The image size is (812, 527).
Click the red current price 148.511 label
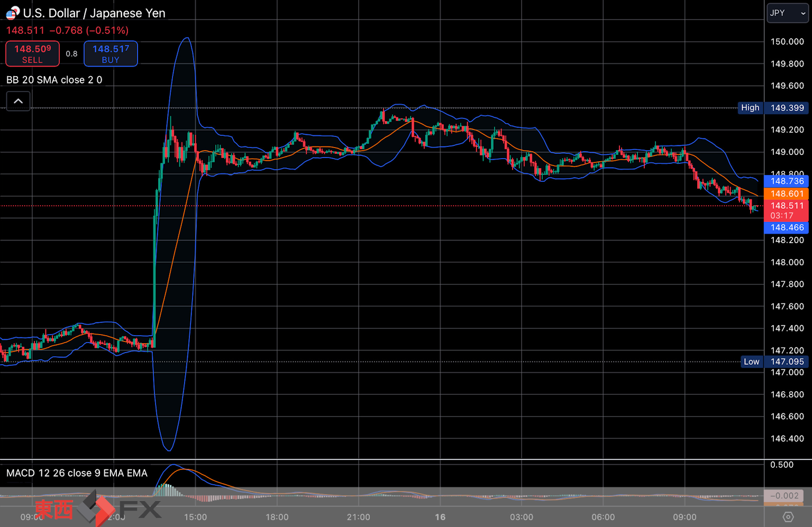point(786,210)
